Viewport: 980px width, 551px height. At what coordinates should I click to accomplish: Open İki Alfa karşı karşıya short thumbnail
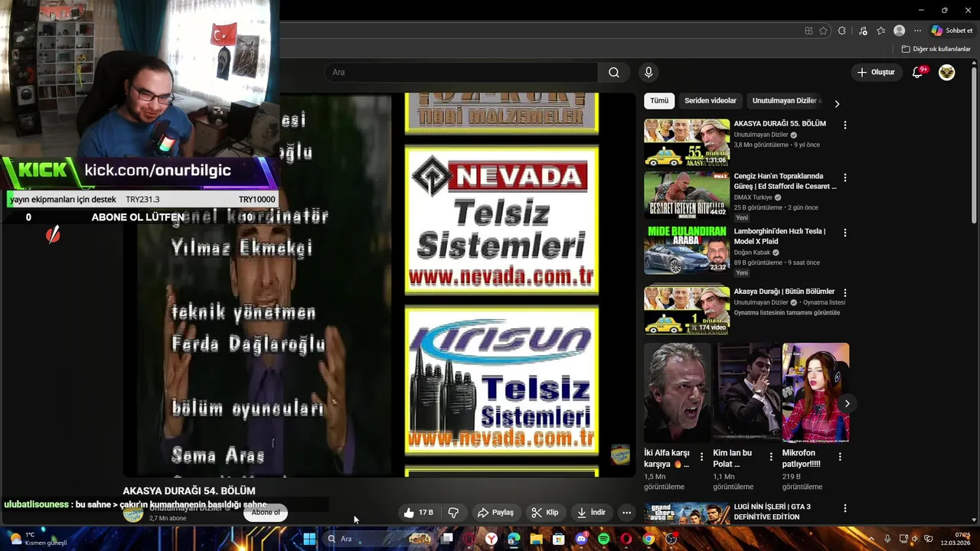(677, 393)
